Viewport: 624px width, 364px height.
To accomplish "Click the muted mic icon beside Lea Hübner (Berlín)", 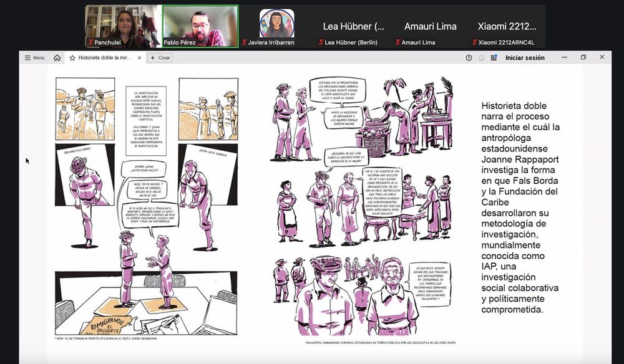I will [321, 42].
